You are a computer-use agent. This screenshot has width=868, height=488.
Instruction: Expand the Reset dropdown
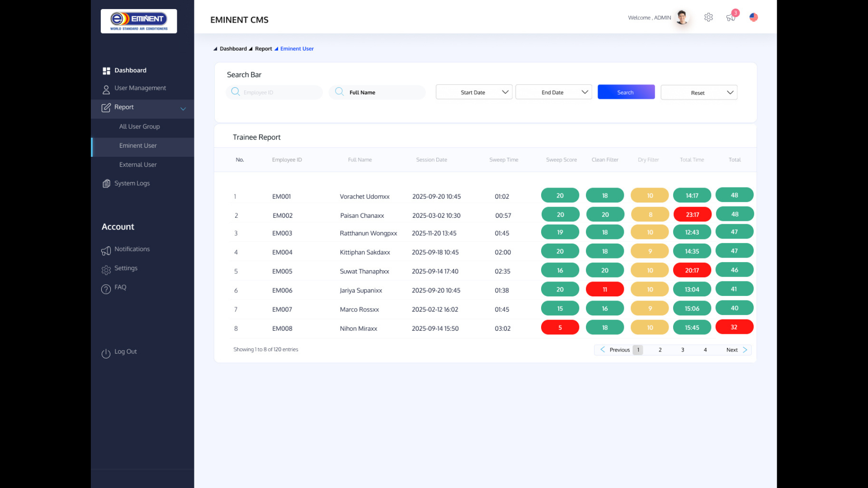699,93
